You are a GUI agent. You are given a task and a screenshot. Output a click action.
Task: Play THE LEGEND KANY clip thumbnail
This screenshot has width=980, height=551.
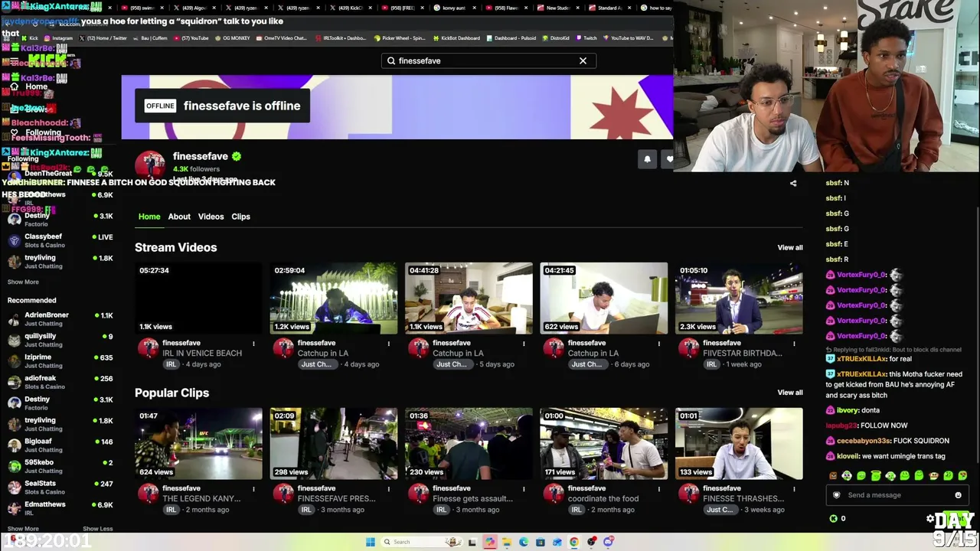click(x=198, y=444)
